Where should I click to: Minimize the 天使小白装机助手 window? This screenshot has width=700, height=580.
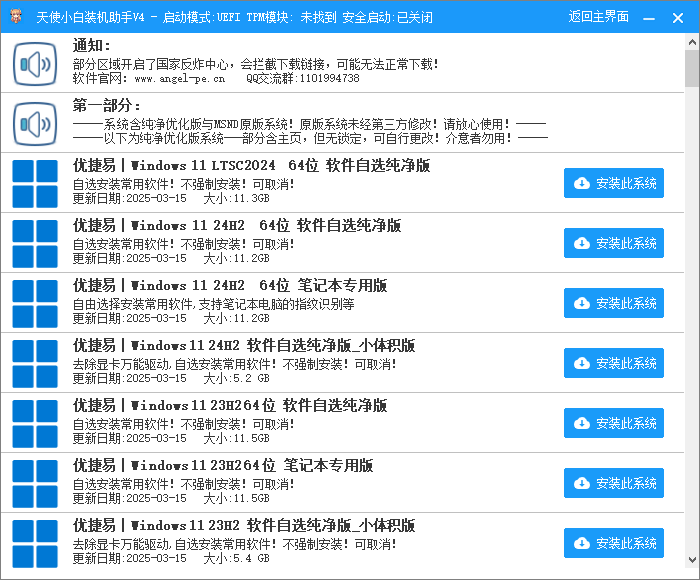tap(649, 18)
